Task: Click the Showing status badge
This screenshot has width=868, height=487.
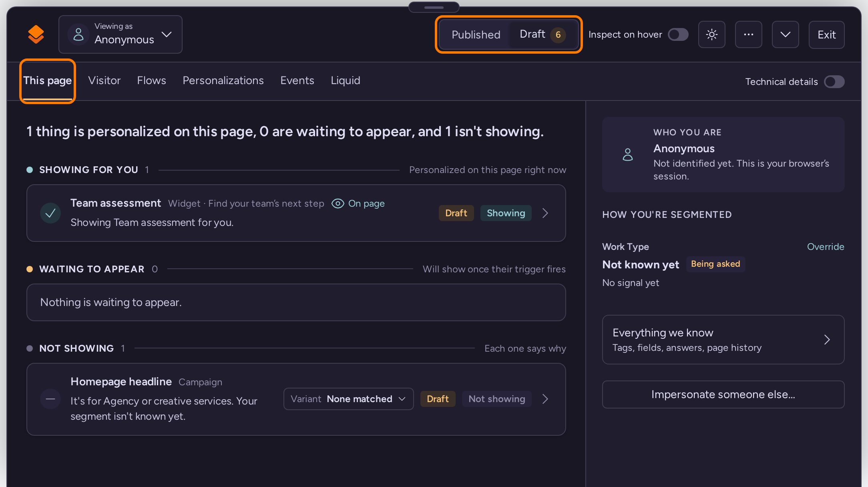Action: click(506, 213)
